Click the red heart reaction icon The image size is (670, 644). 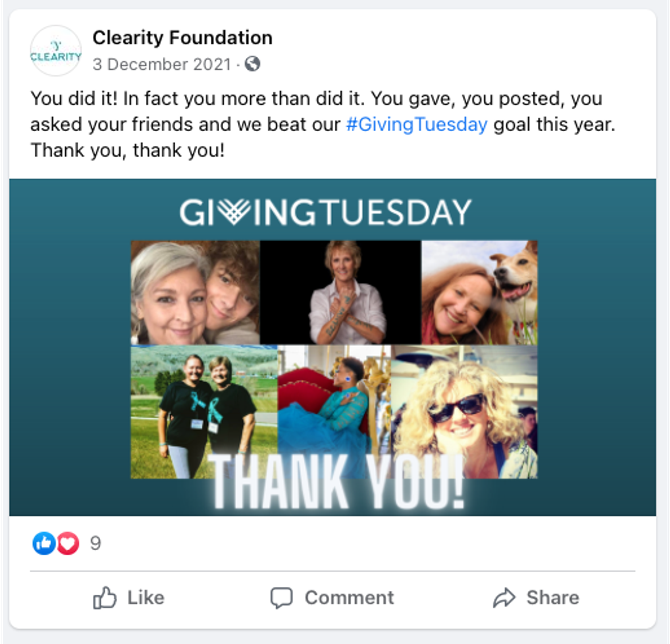click(x=67, y=543)
